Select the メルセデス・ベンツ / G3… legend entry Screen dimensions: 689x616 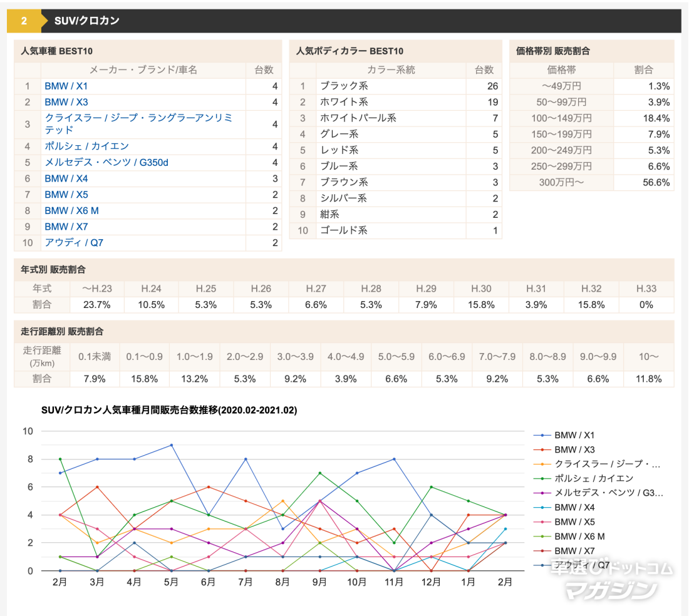coord(598,493)
